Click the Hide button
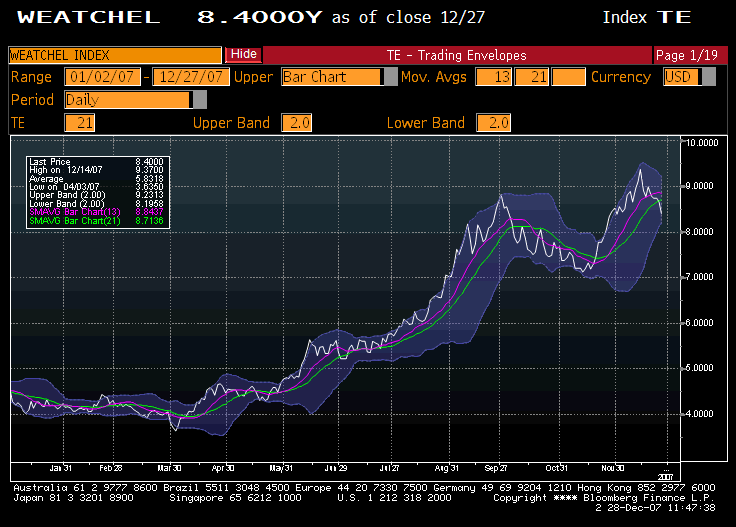The width and height of the screenshot is (736, 527). point(243,55)
